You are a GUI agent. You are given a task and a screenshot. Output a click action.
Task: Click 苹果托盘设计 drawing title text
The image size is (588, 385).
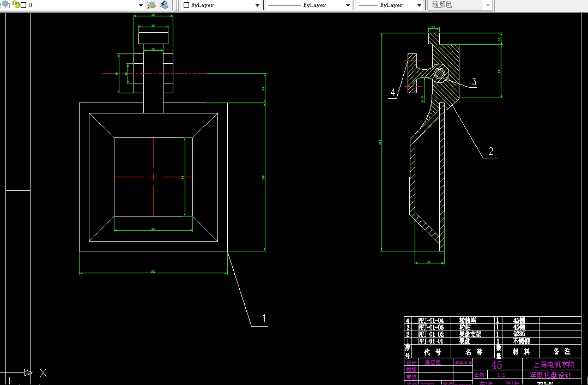tap(550, 375)
